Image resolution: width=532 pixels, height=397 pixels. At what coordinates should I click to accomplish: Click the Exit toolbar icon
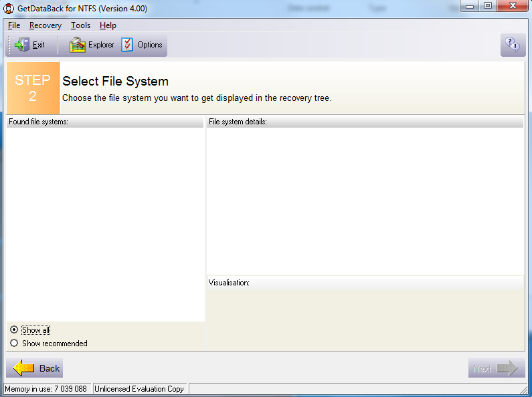coord(21,45)
